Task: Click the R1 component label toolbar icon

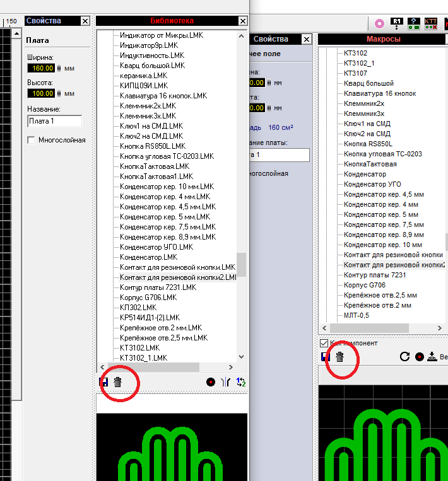Action: pos(397,24)
